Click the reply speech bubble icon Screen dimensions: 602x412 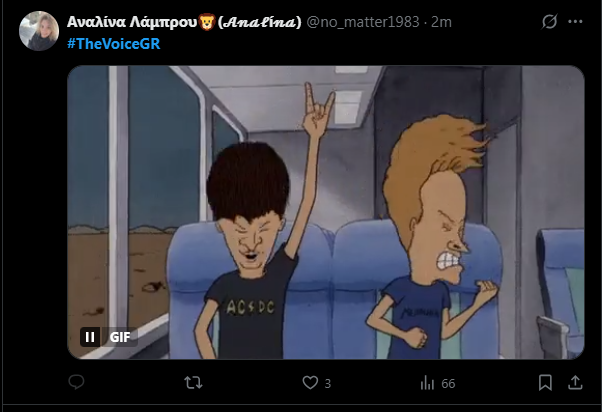76,382
